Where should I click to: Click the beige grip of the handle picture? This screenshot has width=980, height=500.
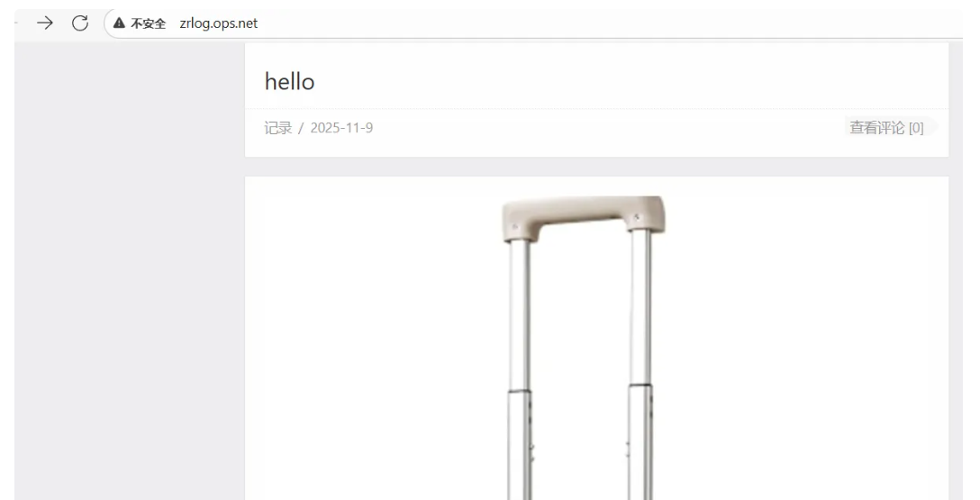click(x=584, y=217)
